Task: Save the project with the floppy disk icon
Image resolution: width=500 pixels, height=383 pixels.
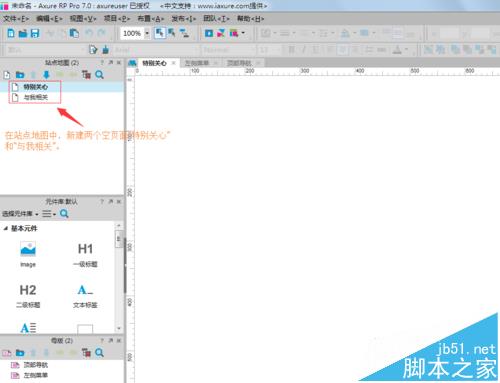Action: (x=35, y=33)
